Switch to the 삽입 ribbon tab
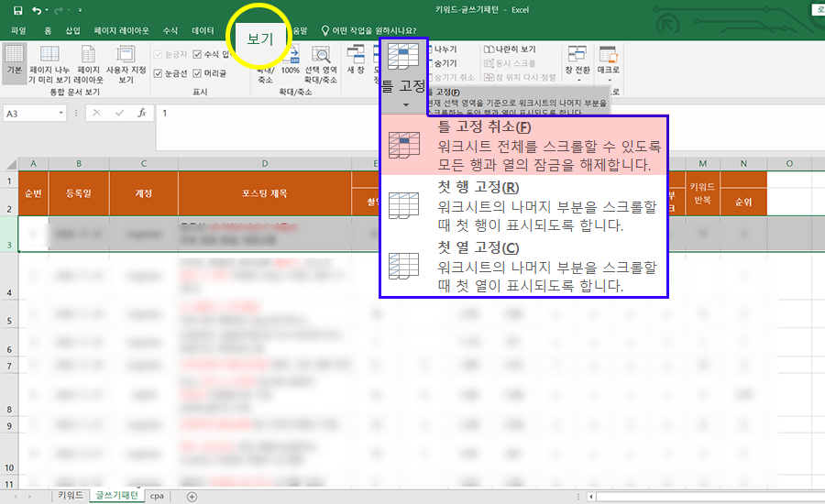This screenshot has width=825, height=504. click(x=72, y=30)
